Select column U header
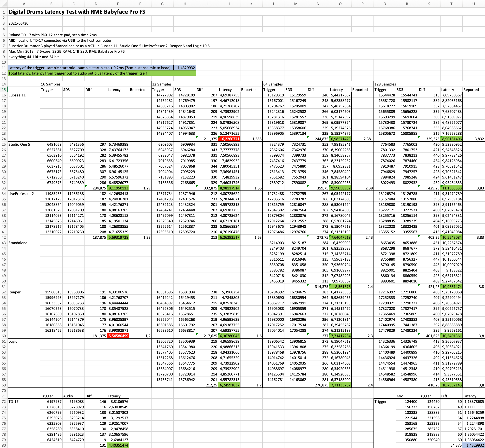This screenshot has width=485, height=448. tap(473, 4)
